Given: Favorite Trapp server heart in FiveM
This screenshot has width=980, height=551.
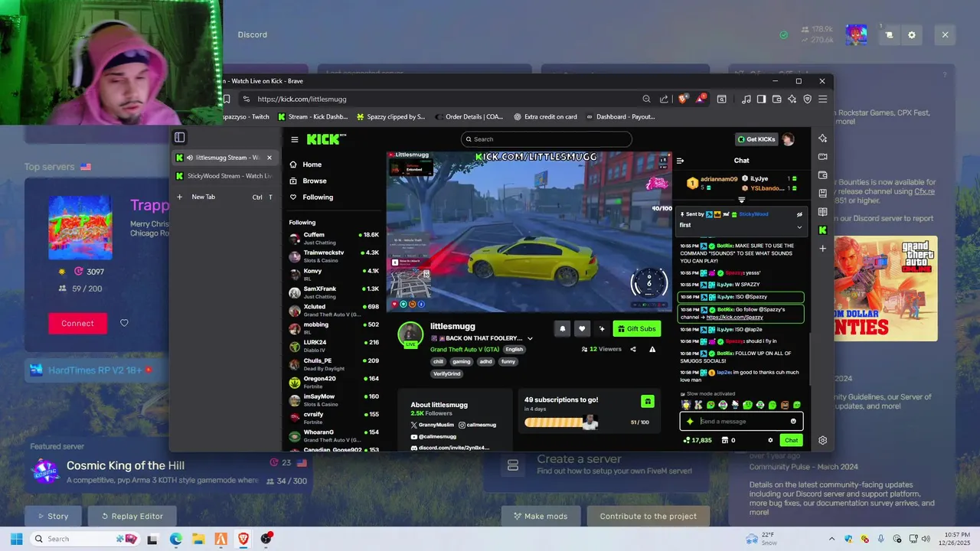Looking at the screenshot, I should [x=124, y=323].
